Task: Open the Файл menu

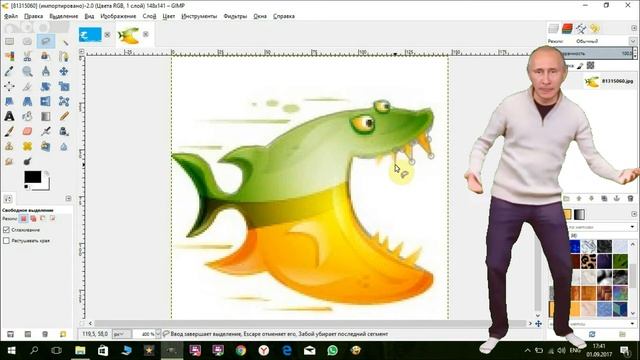Action: [x=11, y=16]
